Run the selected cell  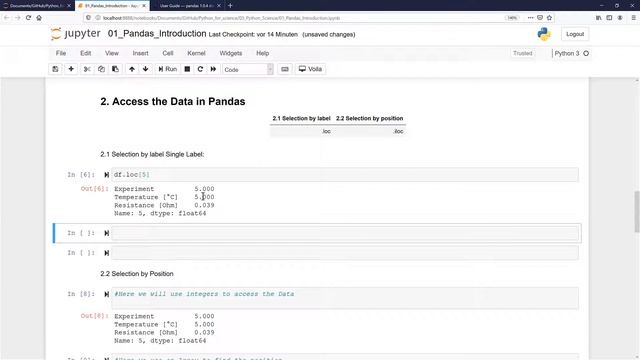pos(167,69)
